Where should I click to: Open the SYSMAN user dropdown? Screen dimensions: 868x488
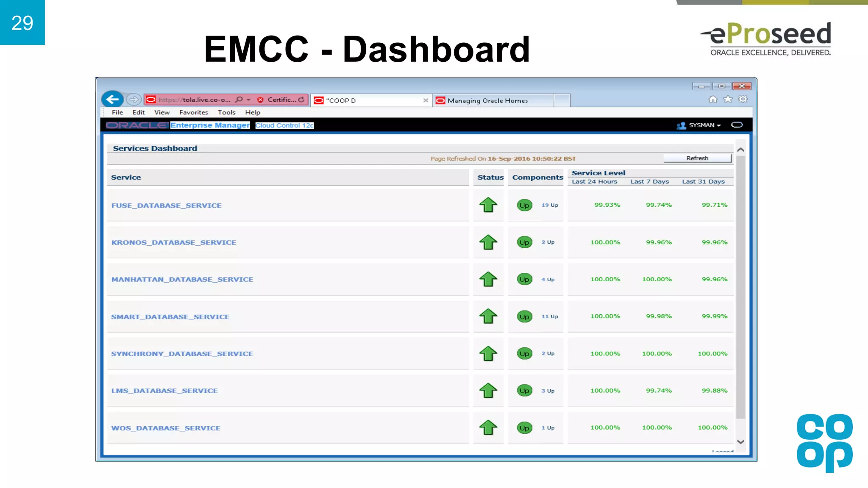[705, 125]
